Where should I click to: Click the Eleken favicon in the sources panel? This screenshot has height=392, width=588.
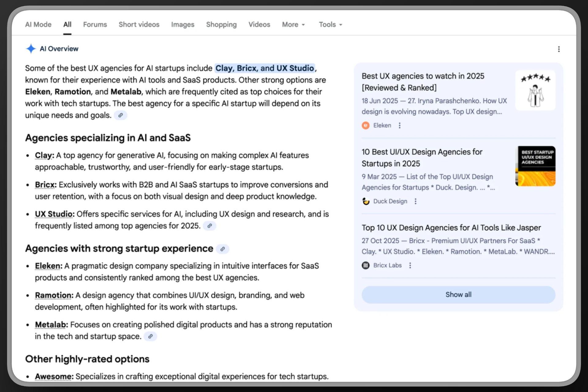(x=365, y=125)
